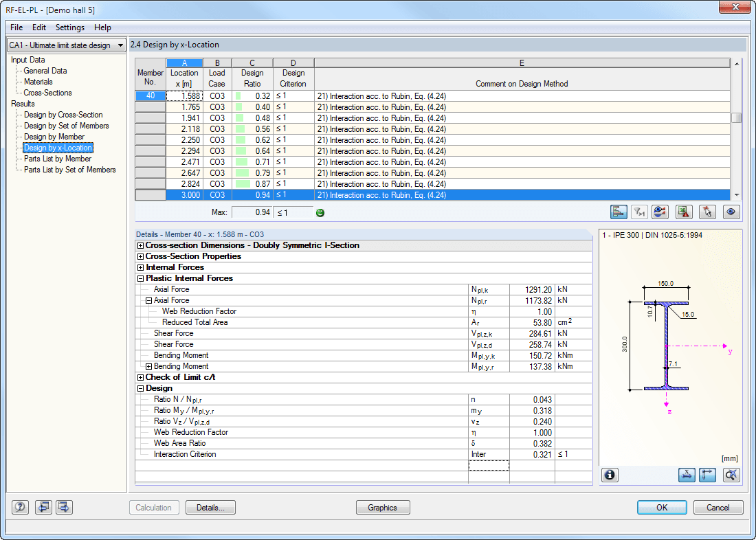Screen dimensions: 756x540
Task: Open the Edit menu
Action: [x=39, y=27]
